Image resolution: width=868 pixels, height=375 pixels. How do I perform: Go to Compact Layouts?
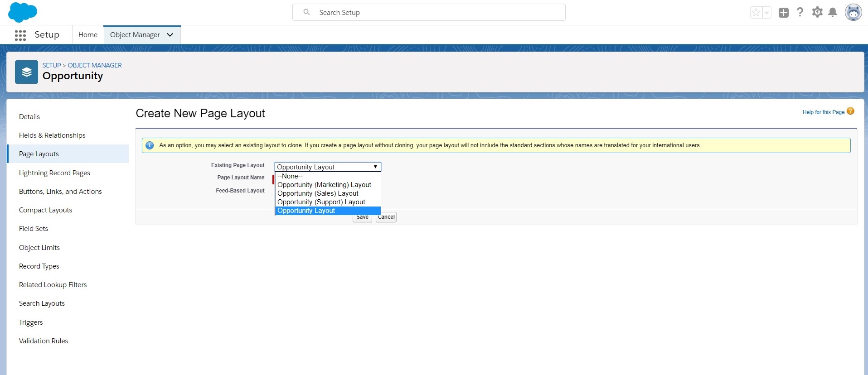45,210
